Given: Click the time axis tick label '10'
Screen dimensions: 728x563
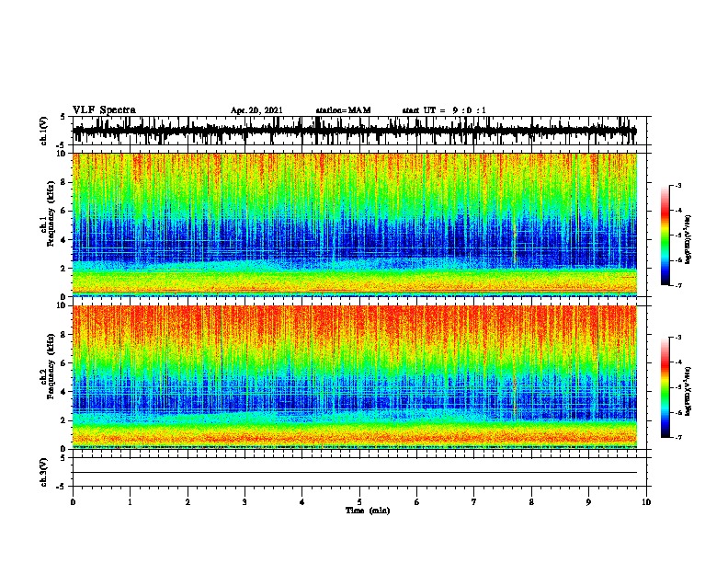Looking at the screenshot, I should pyautogui.click(x=646, y=502).
